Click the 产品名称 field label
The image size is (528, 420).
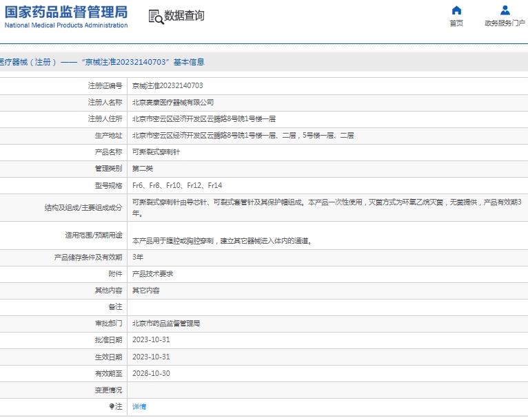click(108, 151)
